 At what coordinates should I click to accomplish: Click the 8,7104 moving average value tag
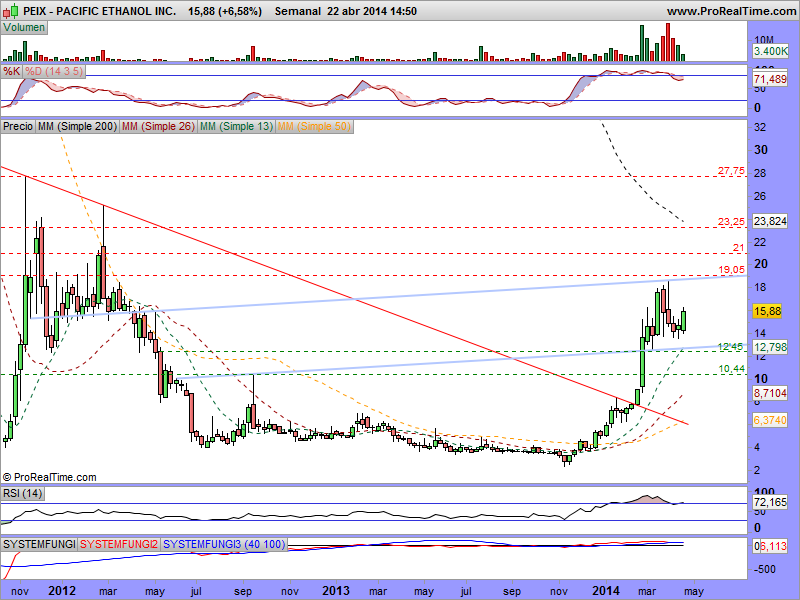click(770, 393)
